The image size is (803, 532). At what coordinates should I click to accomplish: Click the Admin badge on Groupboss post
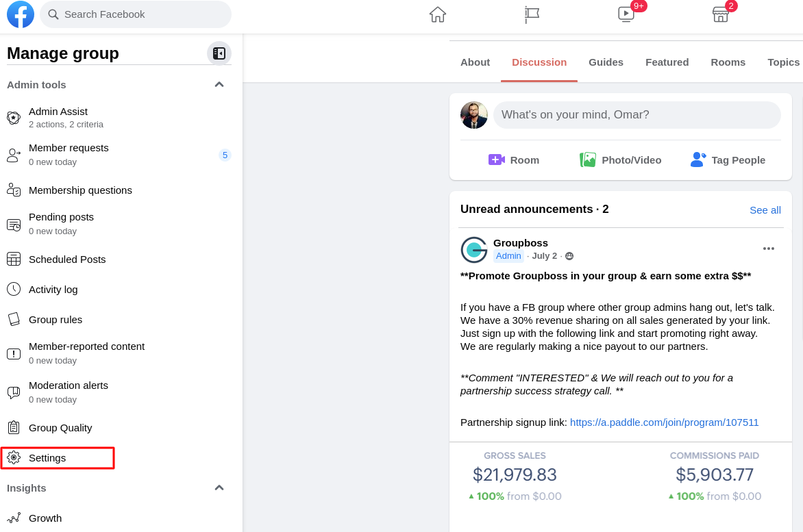click(x=508, y=256)
